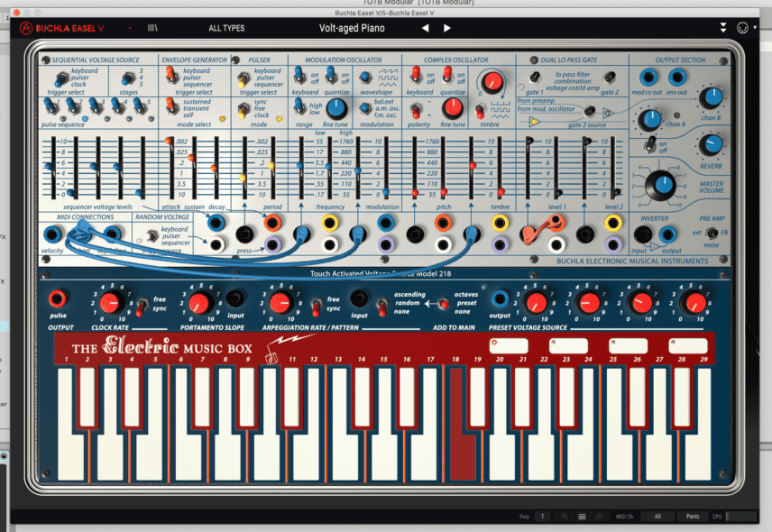Open the small arrow beside MIDI icon
The width and height of the screenshot is (772, 532).
tap(755, 28)
